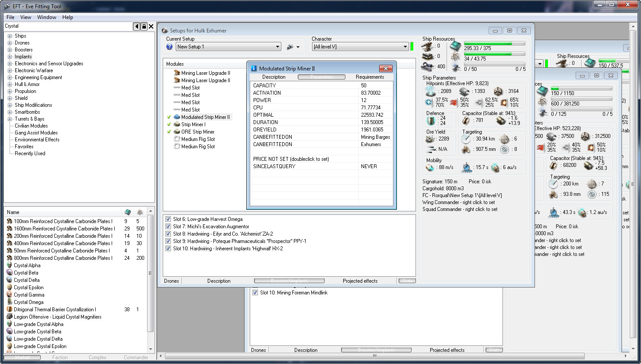Click the powergrid progress bar 34 / 43.75
Viewport: 641px width, 364px height.
click(x=495, y=54)
